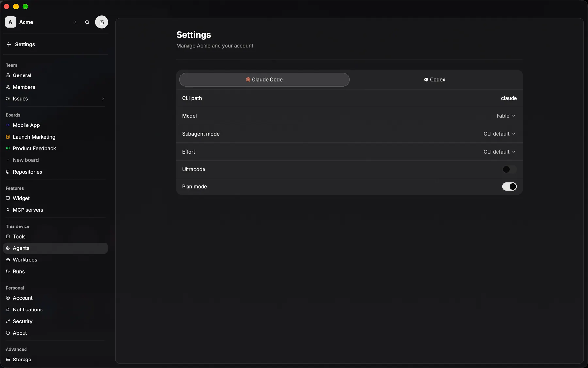Click the Widget icon in sidebar
This screenshot has height=368, width=588.
(x=8, y=198)
